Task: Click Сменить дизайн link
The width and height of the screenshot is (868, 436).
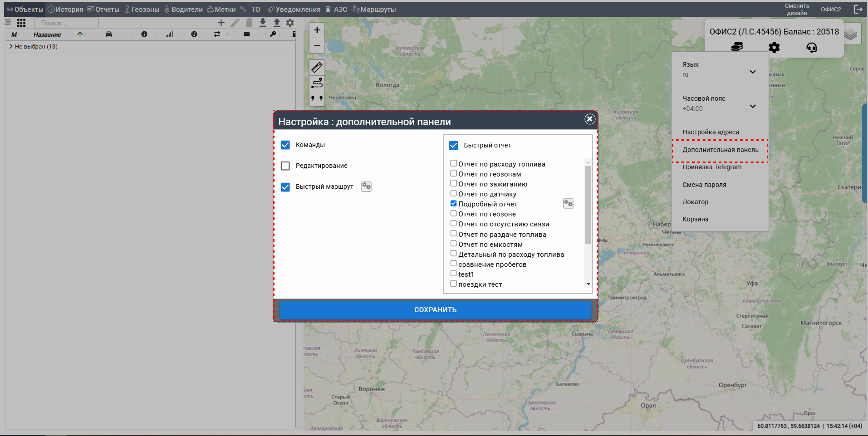Action: point(797,9)
